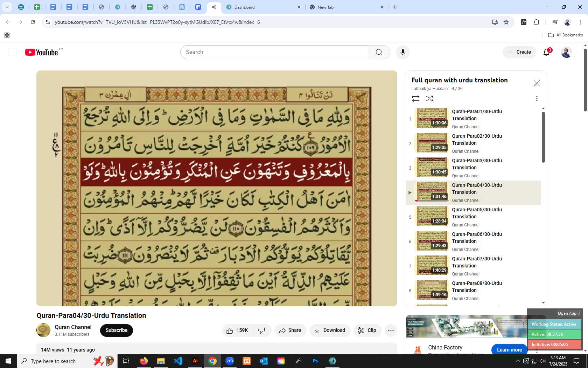The width and height of the screenshot is (588, 368).
Task: Subscribe to Quran Channel
Action: [117, 330]
